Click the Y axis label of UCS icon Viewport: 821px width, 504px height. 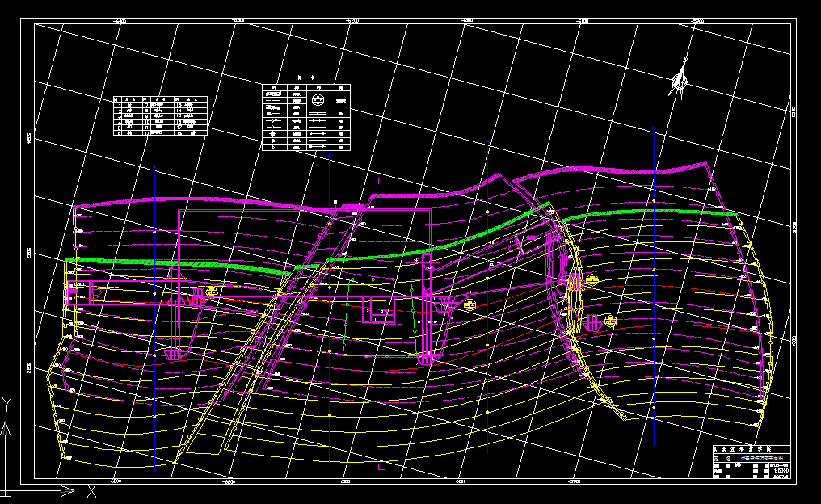(x=6, y=404)
